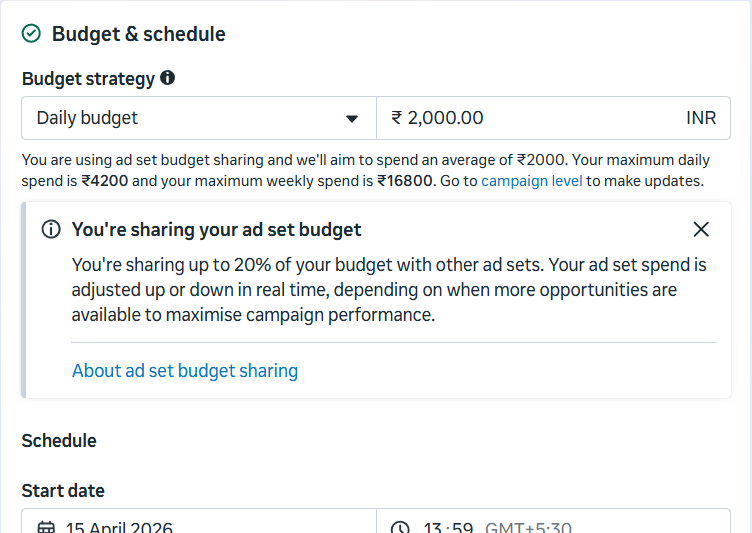The height and width of the screenshot is (533, 752).
Task: Click the calendar icon in Start date
Action: (x=46, y=527)
